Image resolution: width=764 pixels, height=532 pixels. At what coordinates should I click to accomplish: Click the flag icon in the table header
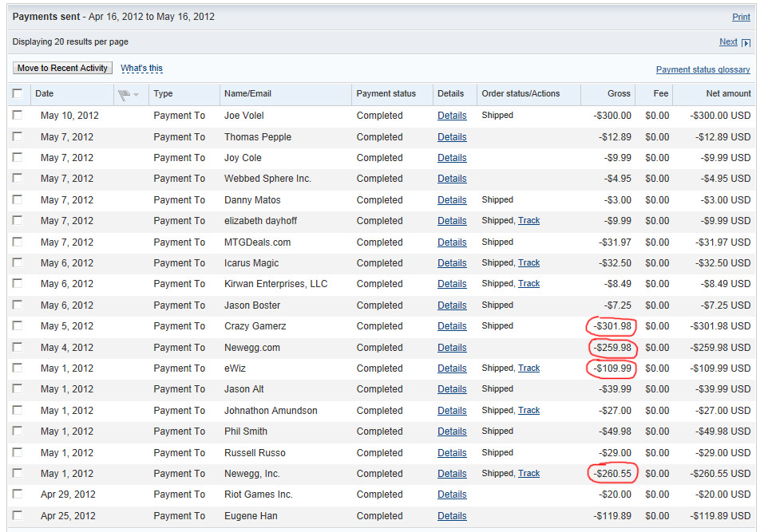point(124,94)
